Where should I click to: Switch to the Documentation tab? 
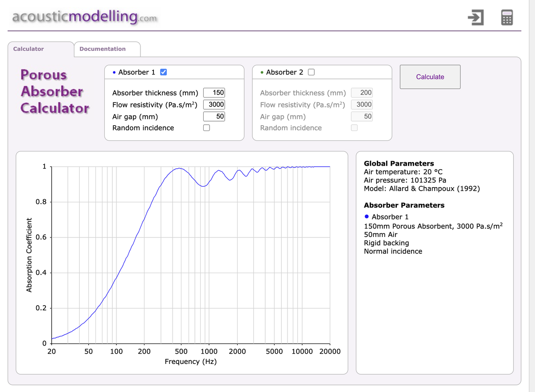103,49
